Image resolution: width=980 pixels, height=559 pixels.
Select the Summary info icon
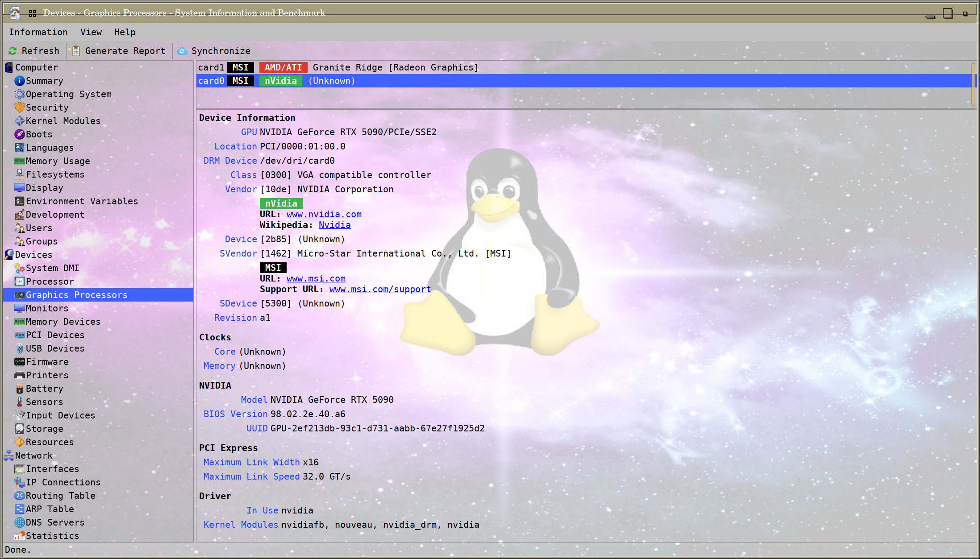pos(20,81)
